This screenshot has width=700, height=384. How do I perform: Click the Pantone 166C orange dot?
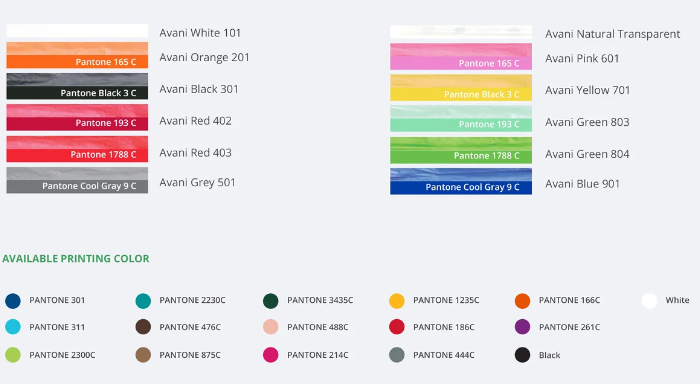tap(522, 301)
